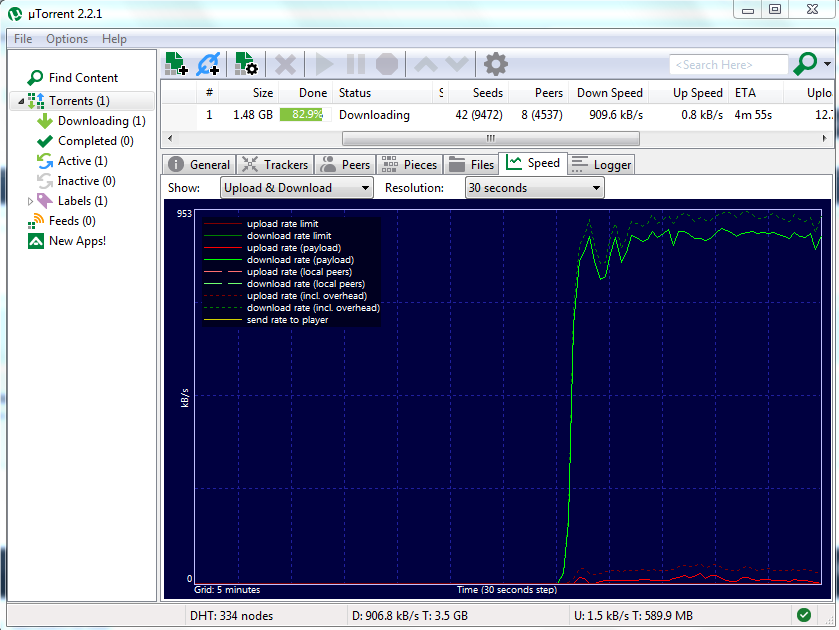Move torrent down in queue
The width and height of the screenshot is (839, 630).
[457, 65]
